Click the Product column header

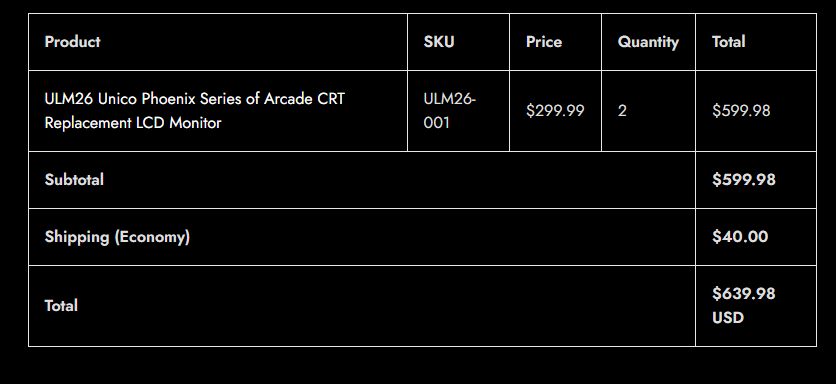73,42
